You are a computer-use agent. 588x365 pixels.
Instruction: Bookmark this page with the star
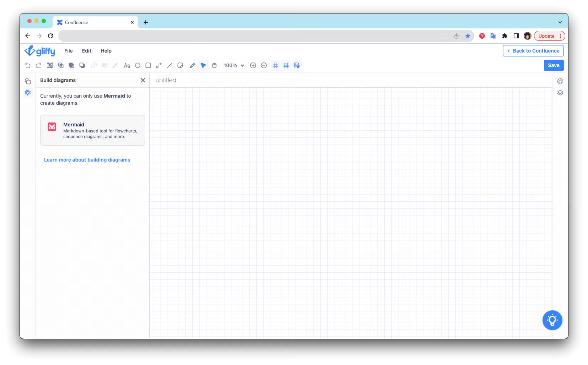tap(468, 36)
